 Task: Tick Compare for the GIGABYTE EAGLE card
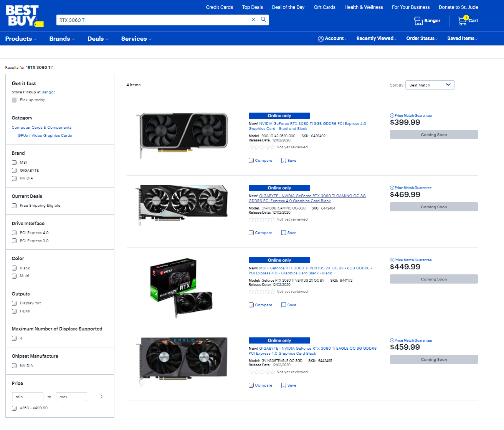pos(251,385)
